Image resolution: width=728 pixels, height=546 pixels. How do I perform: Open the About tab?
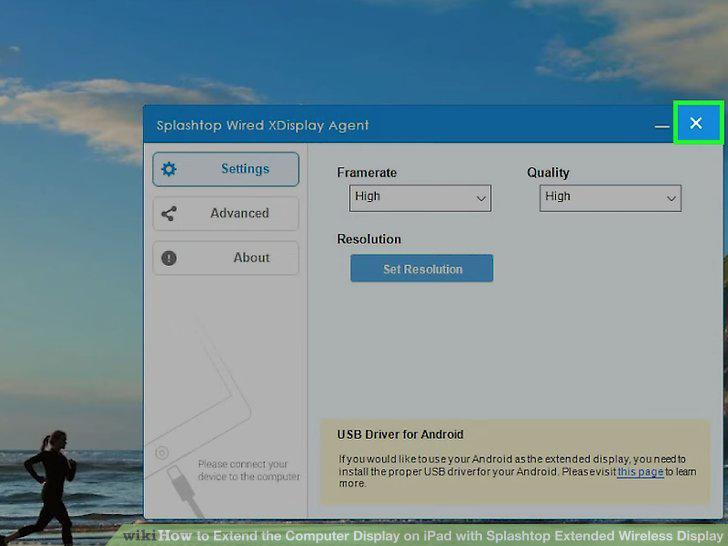(226, 258)
